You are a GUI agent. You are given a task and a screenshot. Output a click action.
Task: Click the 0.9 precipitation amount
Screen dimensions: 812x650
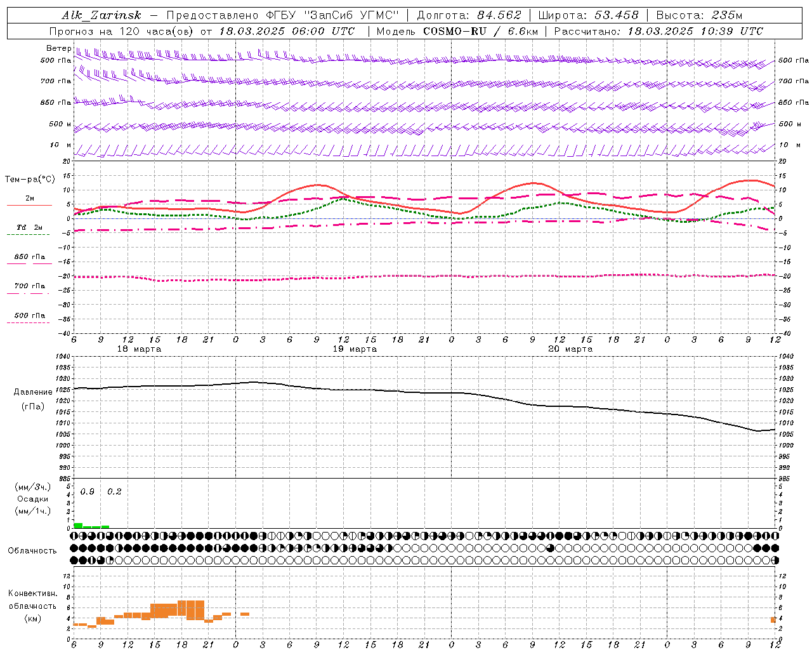(x=88, y=492)
